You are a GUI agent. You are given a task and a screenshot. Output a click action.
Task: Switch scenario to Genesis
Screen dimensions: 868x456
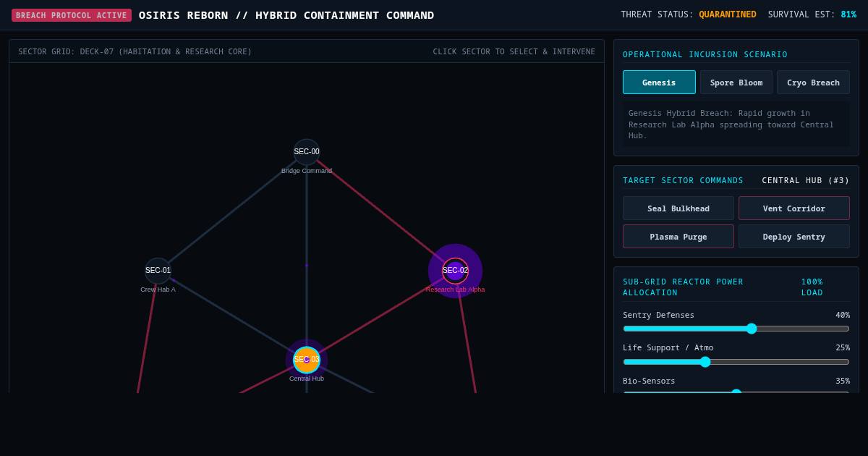coord(659,83)
